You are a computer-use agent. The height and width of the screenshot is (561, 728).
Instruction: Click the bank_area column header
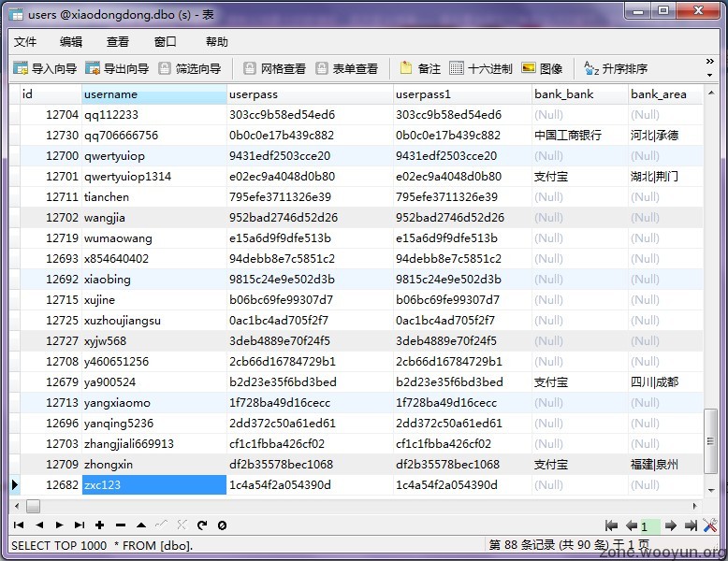pyautogui.click(x=666, y=94)
